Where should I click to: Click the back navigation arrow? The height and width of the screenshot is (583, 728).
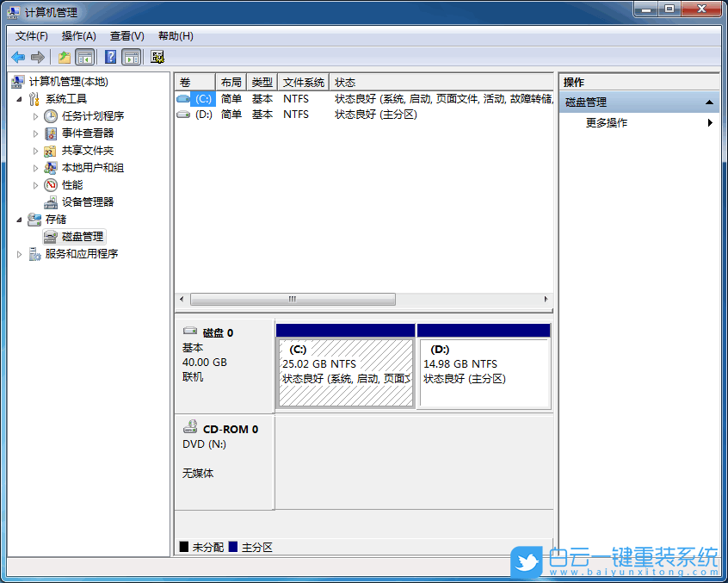17,56
